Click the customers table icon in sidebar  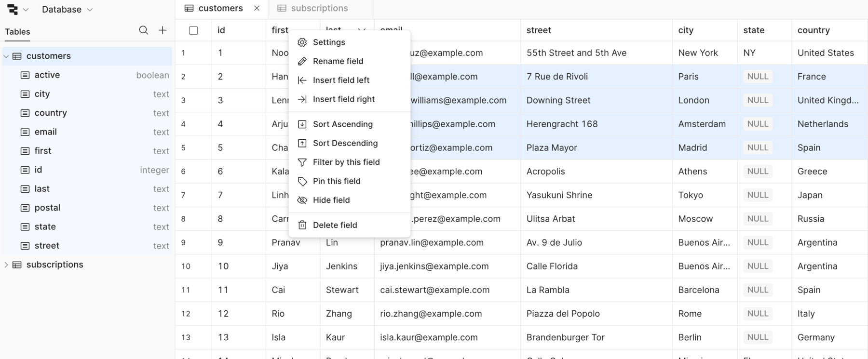(17, 56)
